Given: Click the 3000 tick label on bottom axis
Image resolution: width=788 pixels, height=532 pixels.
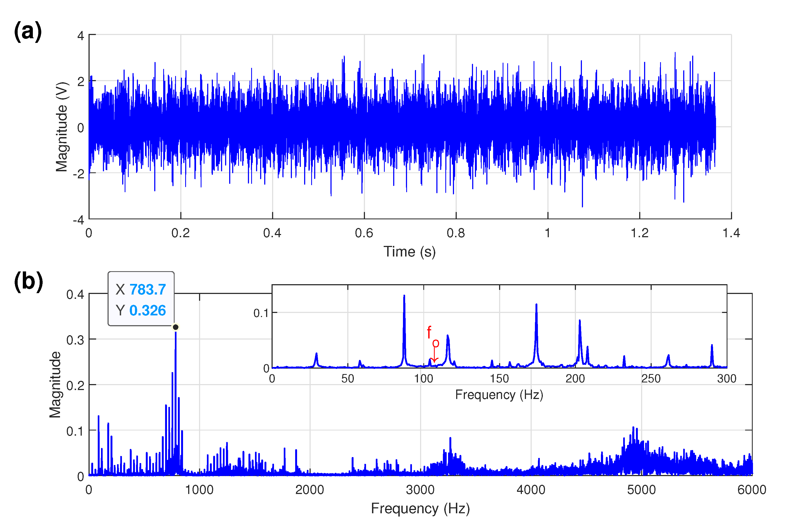Looking at the screenshot, I should point(420,490).
